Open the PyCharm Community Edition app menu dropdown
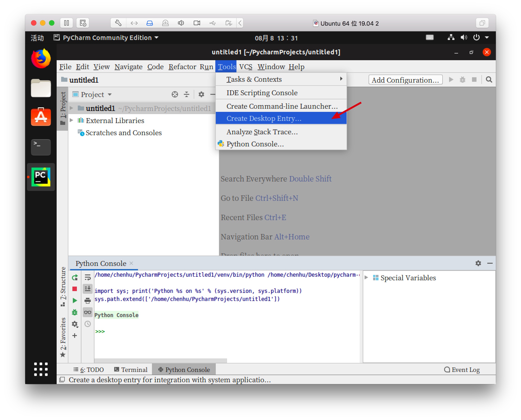521x420 pixels. 107,38
